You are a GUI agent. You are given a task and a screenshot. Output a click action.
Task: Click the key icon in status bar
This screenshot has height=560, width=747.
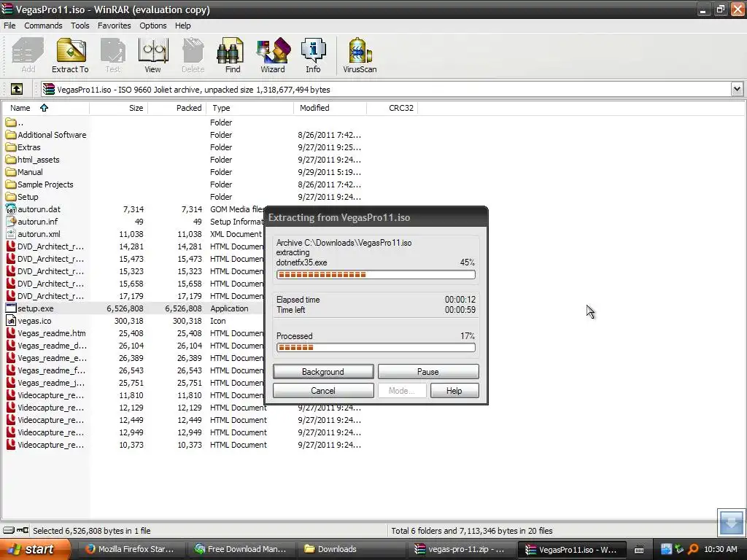[x=23, y=530]
